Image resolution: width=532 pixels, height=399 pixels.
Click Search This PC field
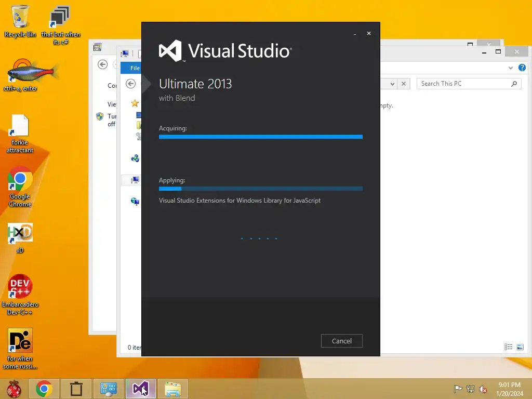(x=469, y=84)
